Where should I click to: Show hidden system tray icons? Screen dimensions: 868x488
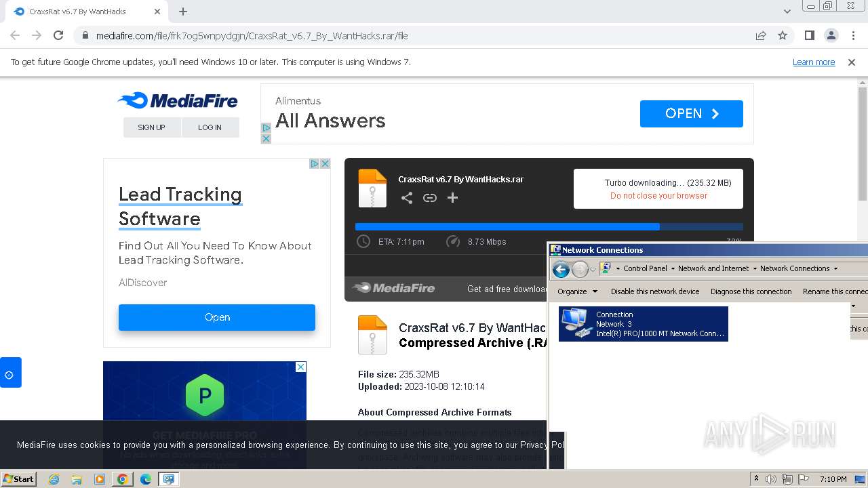(756, 479)
